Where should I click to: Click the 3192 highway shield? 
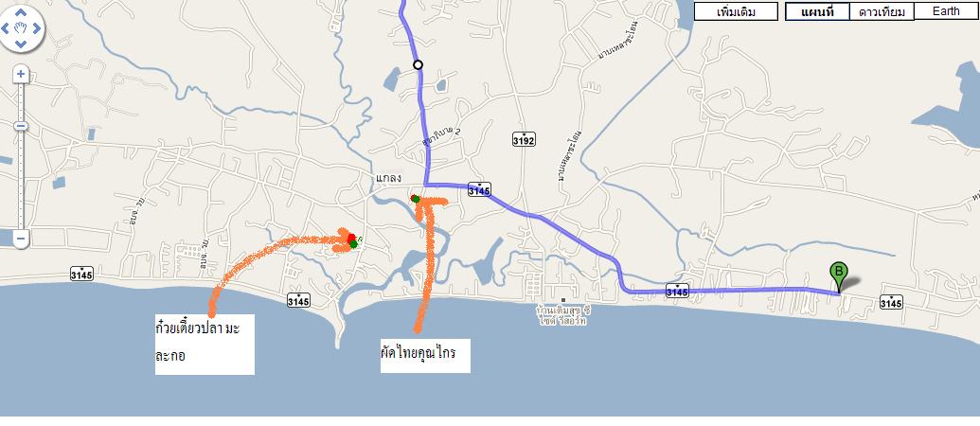tap(524, 140)
